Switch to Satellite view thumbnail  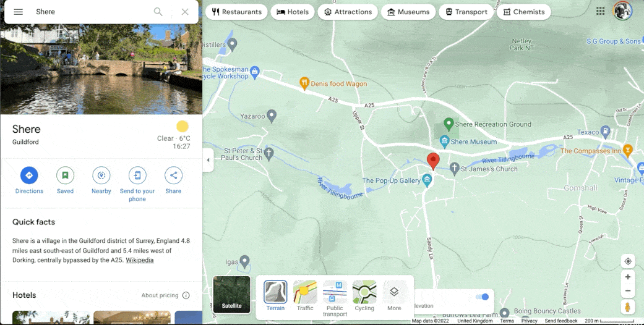(231, 295)
